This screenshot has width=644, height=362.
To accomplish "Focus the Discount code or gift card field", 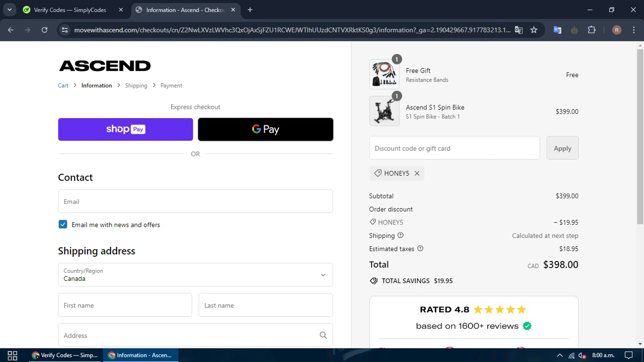I will coord(454,148).
